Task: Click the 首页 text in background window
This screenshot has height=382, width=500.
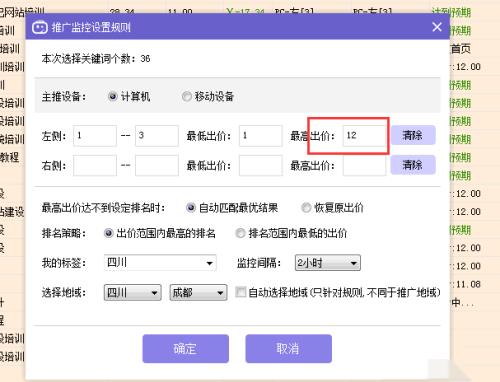Action: (461, 49)
